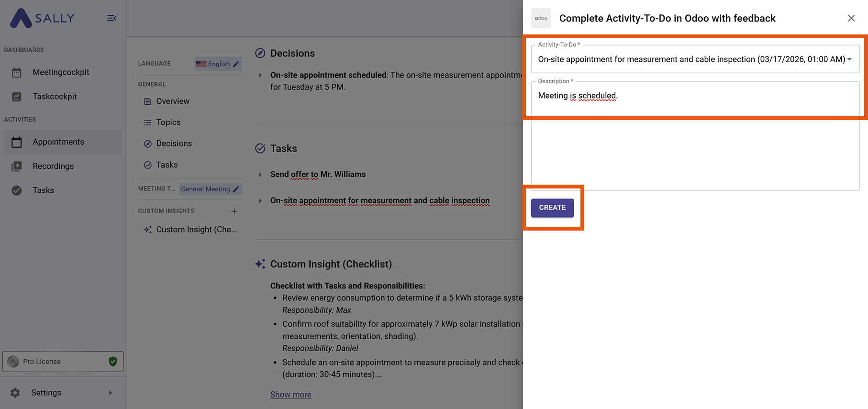Open Taskcockpit dashboard
868x409 pixels.
click(x=63, y=97)
